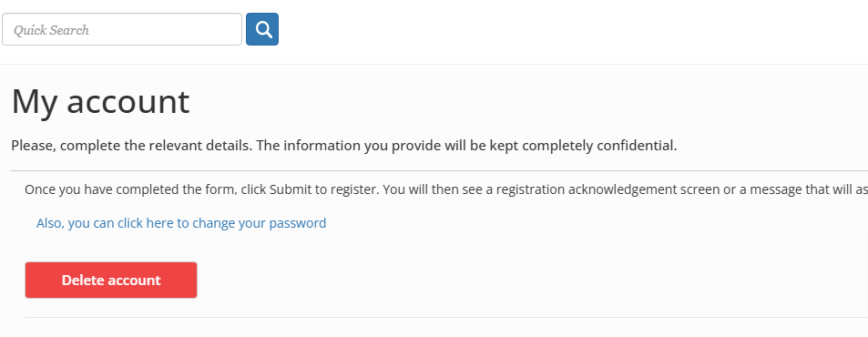868x337 pixels.
Task: Open the change your password link
Action: [181, 223]
